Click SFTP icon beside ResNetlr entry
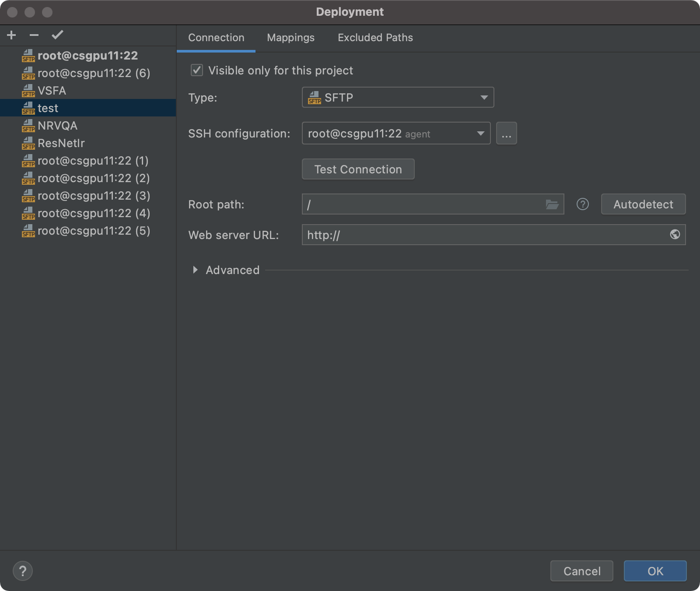 (28, 143)
